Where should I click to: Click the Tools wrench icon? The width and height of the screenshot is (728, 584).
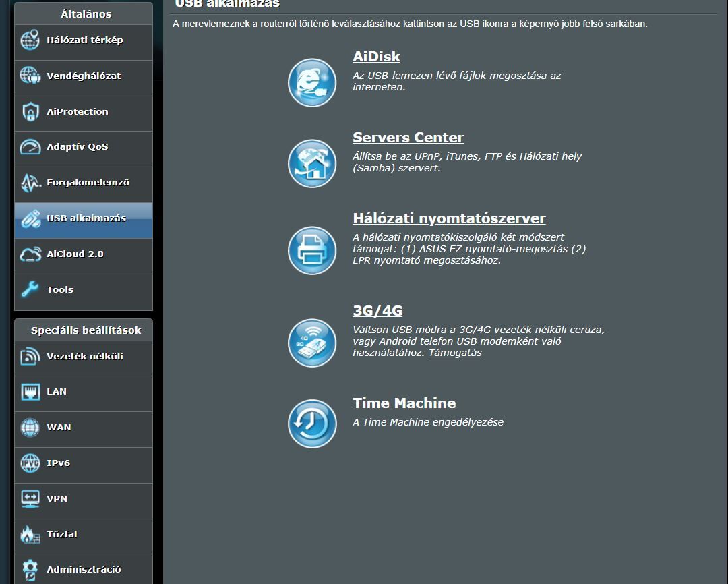[x=30, y=289]
